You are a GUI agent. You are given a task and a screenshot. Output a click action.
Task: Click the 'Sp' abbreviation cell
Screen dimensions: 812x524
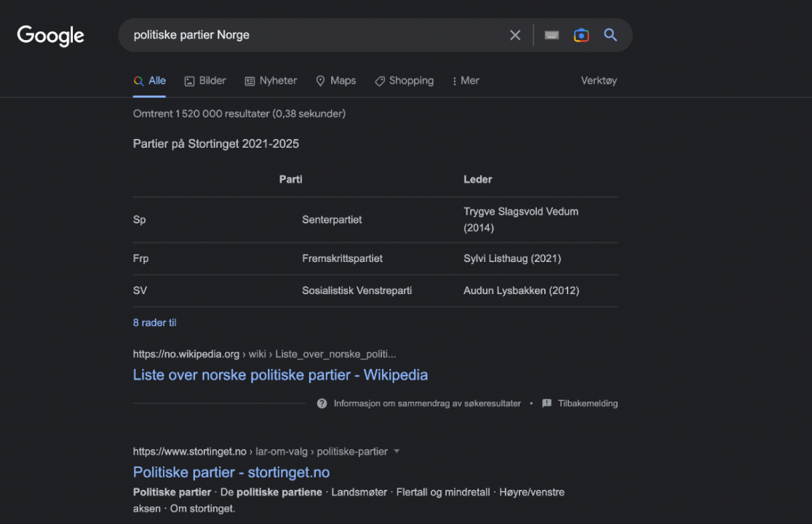point(139,220)
